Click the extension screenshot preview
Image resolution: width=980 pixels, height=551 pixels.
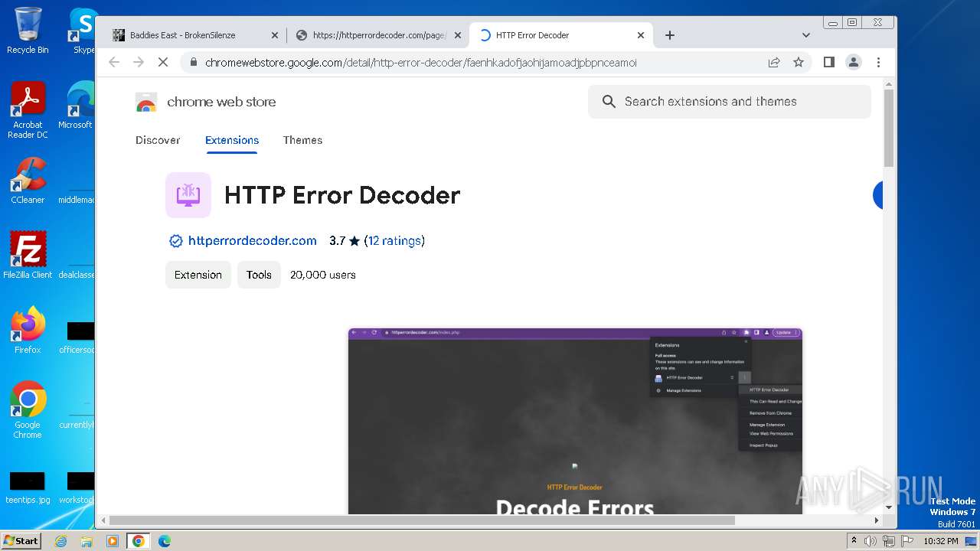pos(575,421)
